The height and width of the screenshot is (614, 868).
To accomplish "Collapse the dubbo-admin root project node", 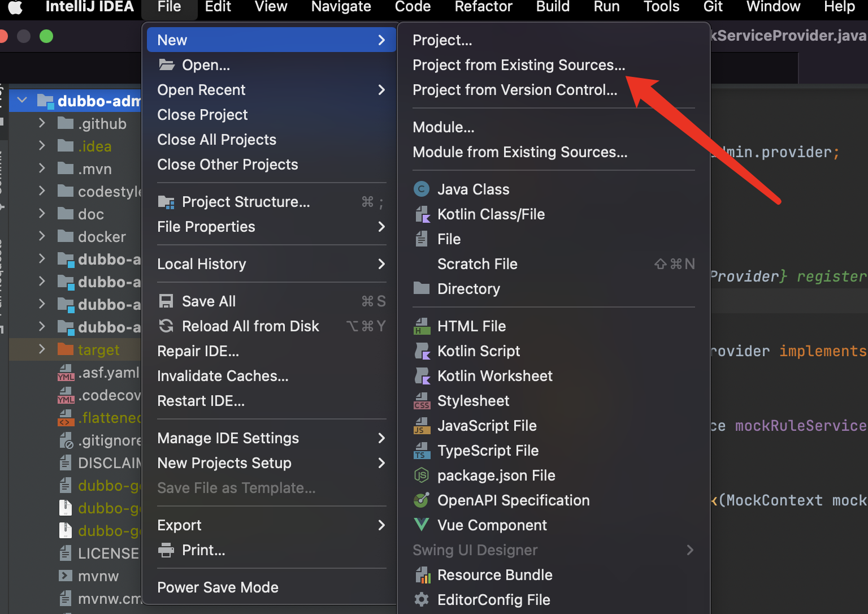I will 22,100.
